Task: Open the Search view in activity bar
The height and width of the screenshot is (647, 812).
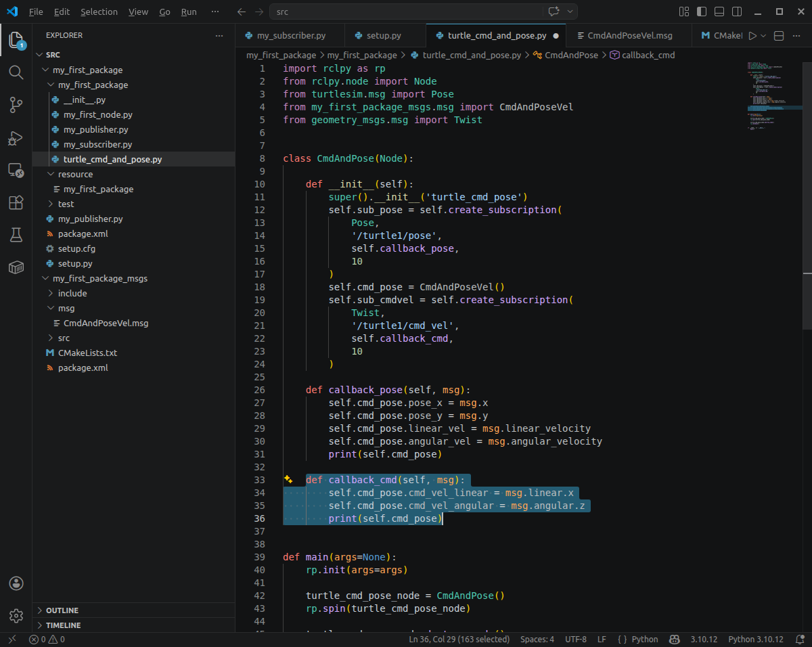Action: (x=16, y=72)
